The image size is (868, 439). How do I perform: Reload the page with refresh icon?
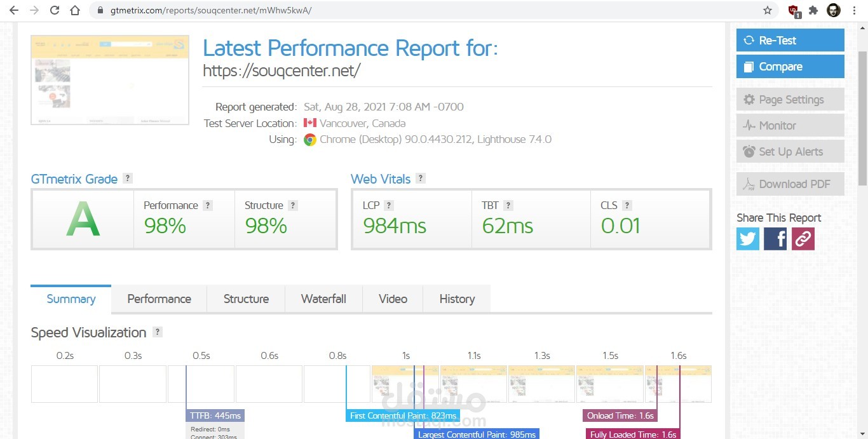tap(55, 10)
